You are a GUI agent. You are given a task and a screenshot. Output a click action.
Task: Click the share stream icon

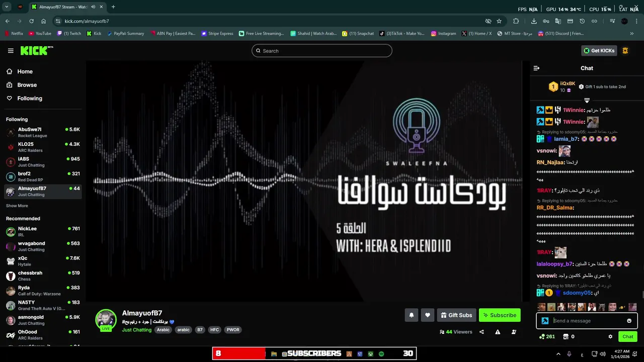481,332
